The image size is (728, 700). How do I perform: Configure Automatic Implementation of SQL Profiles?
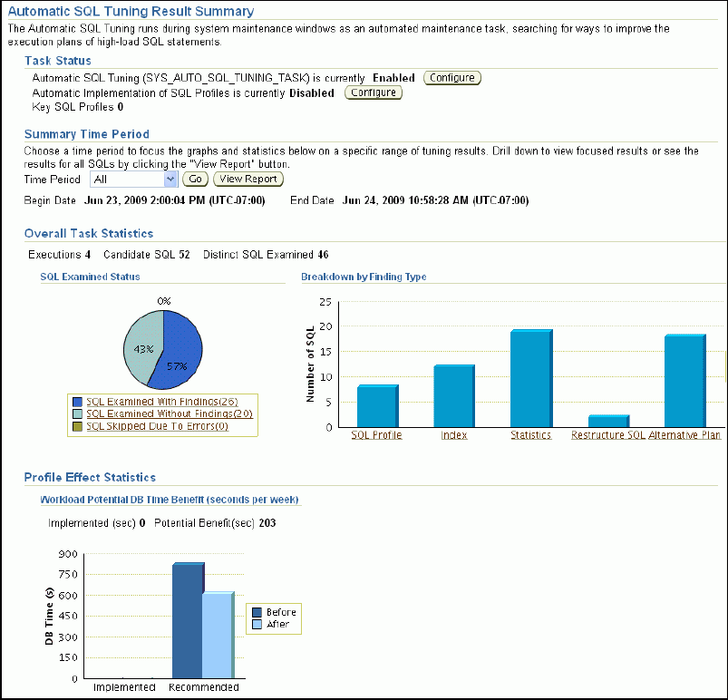pyautogui.click(x=373, y=92)
